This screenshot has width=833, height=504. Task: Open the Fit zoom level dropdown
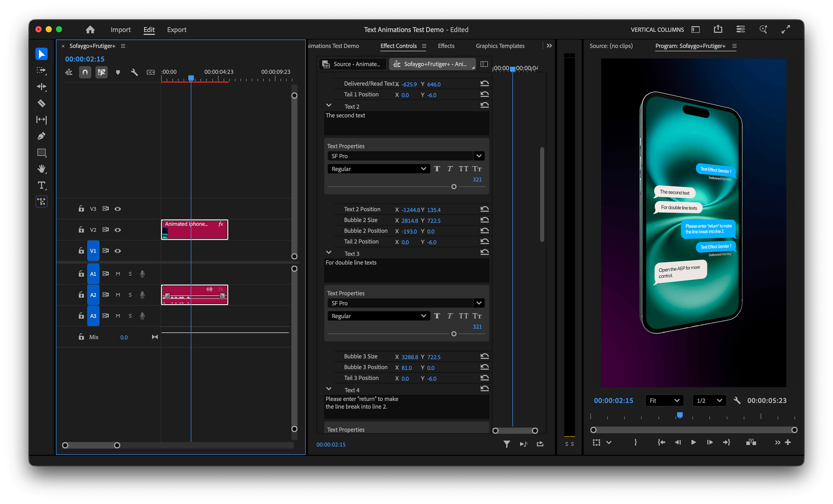[664, 400]
